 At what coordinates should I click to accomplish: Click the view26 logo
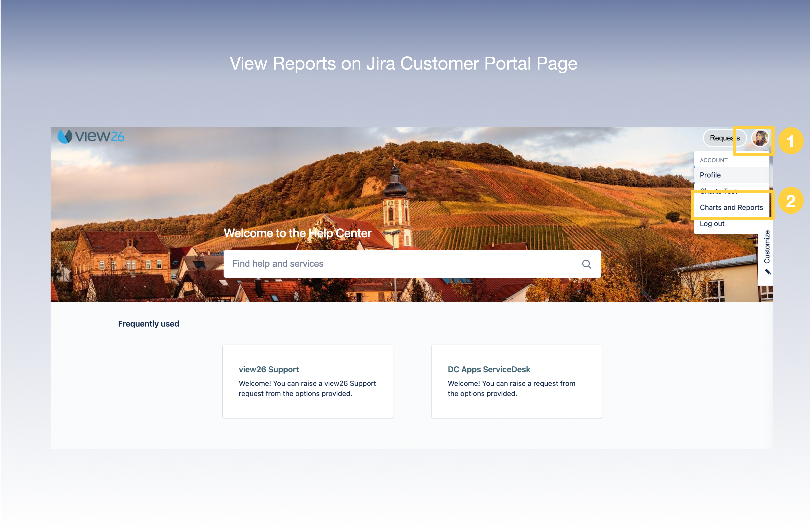90,136
